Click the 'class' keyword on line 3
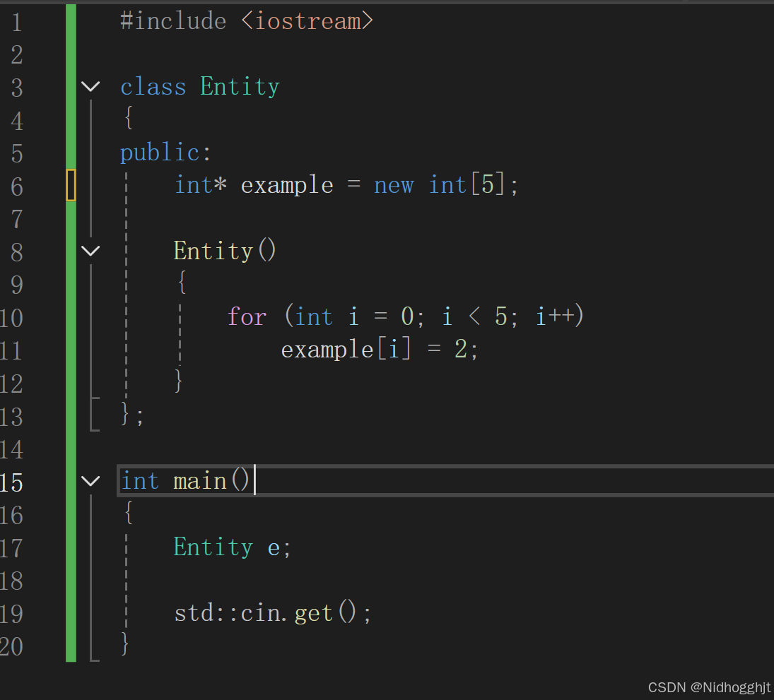 [x=153, y=87]
